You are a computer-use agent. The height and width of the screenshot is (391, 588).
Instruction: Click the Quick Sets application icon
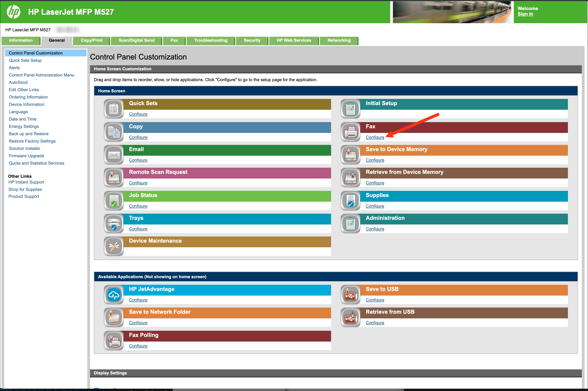point(114,109)
